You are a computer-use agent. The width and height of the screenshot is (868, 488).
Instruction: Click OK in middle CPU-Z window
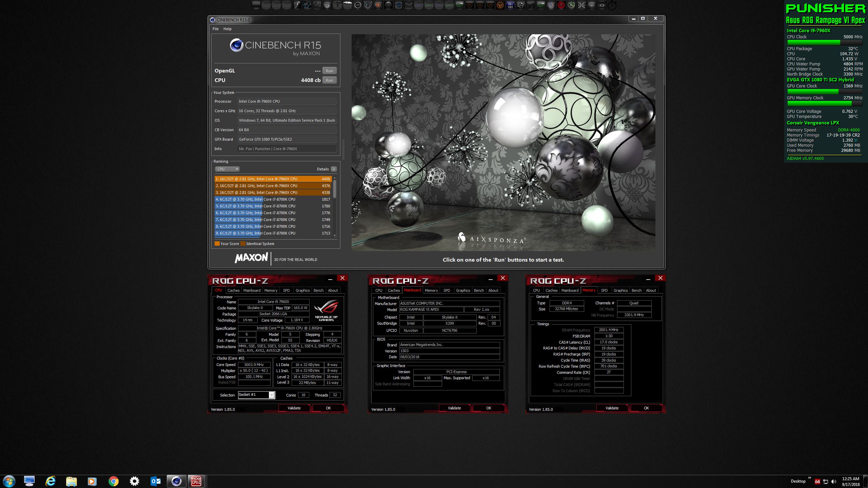(x=489, y=408)
